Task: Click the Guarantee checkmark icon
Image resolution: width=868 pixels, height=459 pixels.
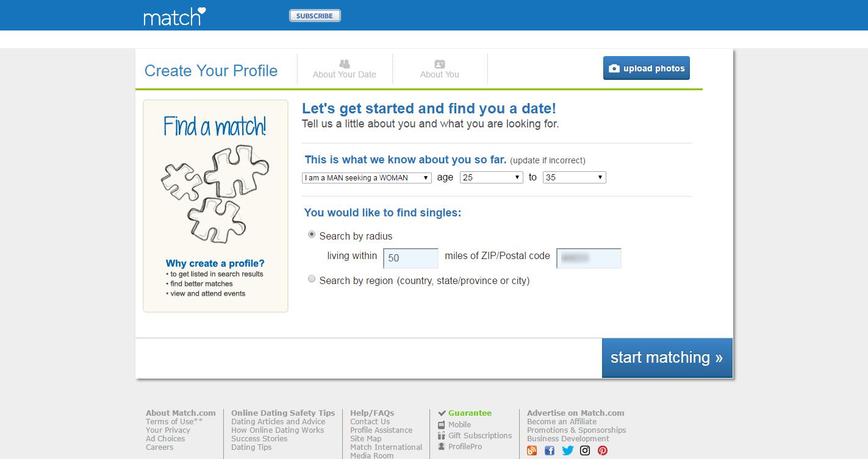Action: [442, 413]
